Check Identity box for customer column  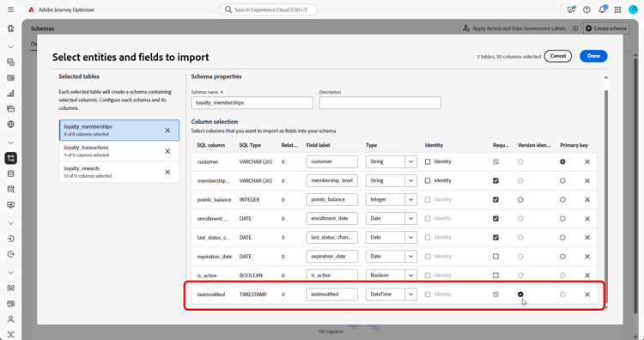coord(428,161)
